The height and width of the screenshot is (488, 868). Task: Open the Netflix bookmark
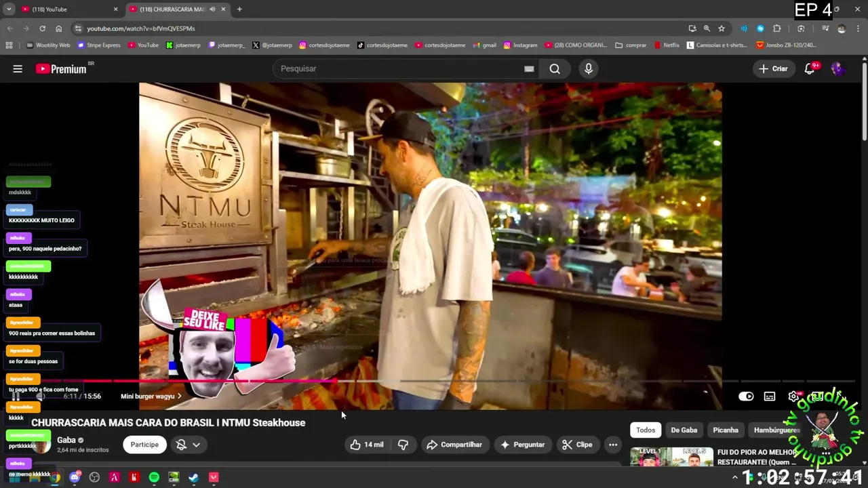click(x=667, y=45)
